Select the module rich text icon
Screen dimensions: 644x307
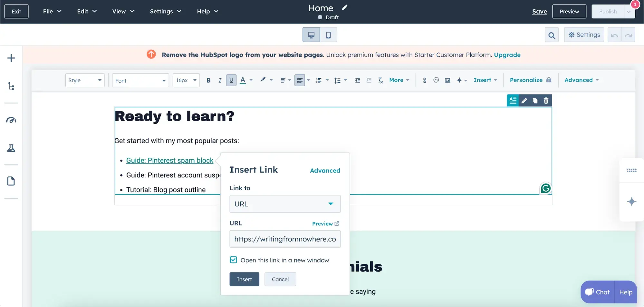[x=513, y=101]
